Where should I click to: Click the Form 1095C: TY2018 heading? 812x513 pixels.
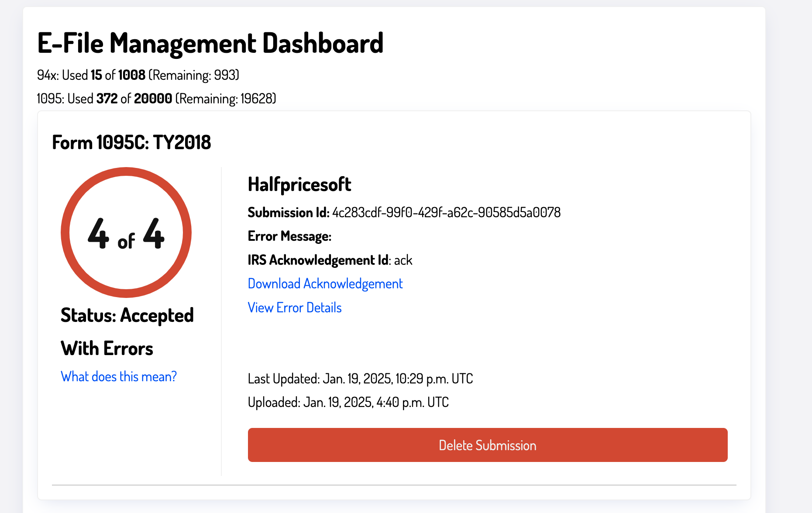coord(131,142)
